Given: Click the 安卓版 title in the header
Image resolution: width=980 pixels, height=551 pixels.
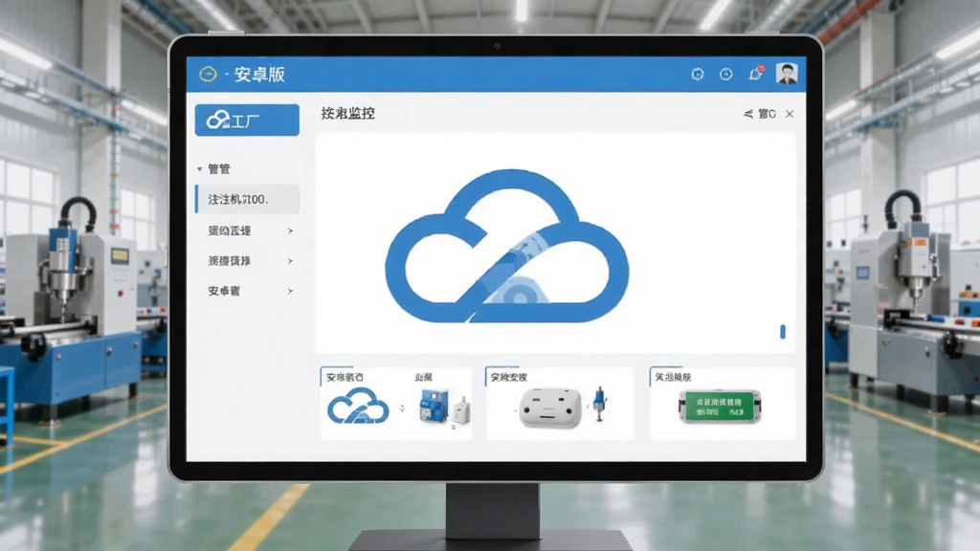Looking at the screenshot, I should click(259, 75).
